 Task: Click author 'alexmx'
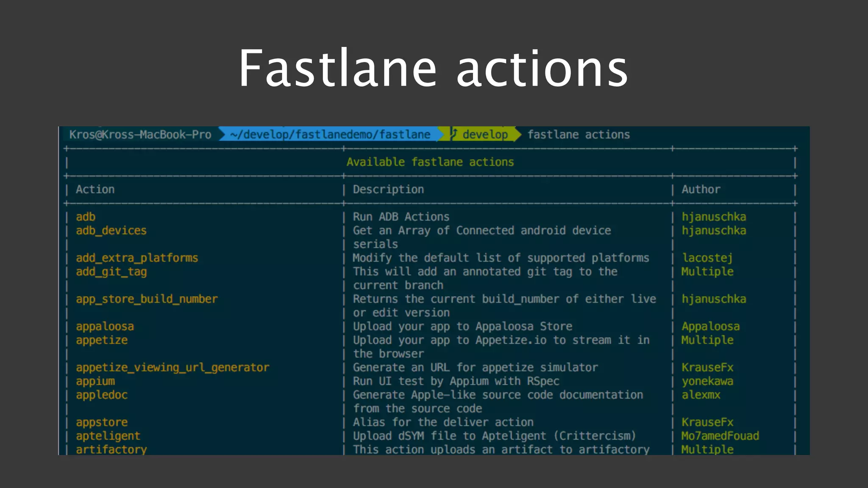[x=701, y=395]
